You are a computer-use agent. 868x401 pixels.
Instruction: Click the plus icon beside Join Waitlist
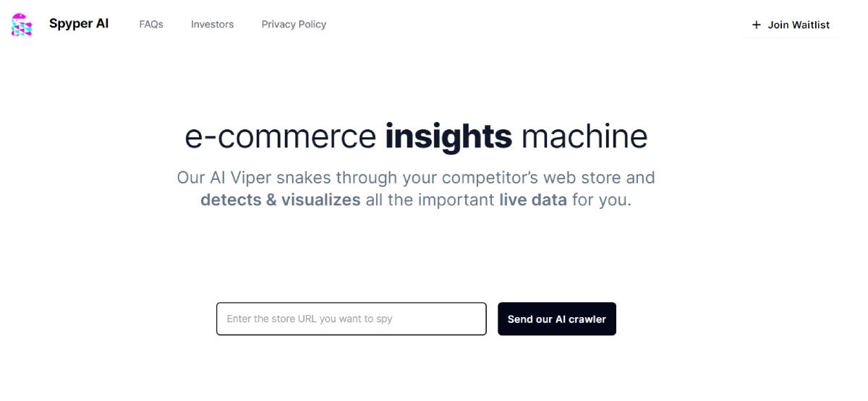tap(757, 25)
